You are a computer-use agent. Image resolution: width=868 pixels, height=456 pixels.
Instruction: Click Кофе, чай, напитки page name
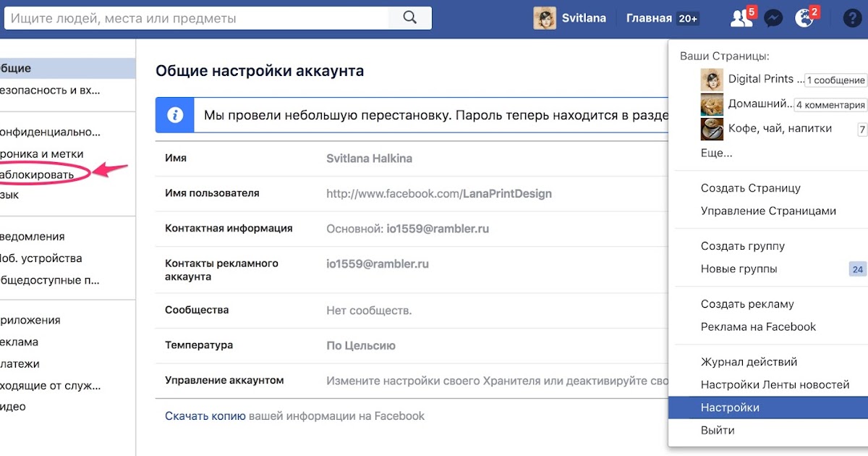780,128
